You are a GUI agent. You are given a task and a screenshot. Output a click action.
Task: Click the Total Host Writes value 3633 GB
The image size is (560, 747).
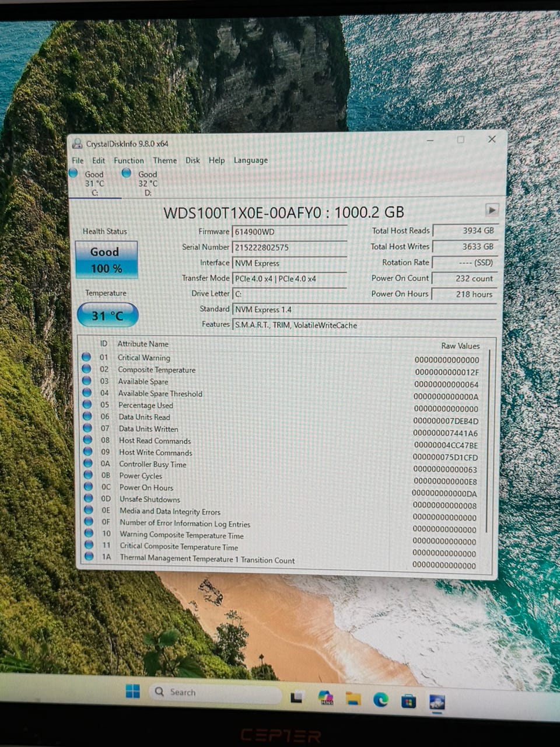tap(465, 246)
